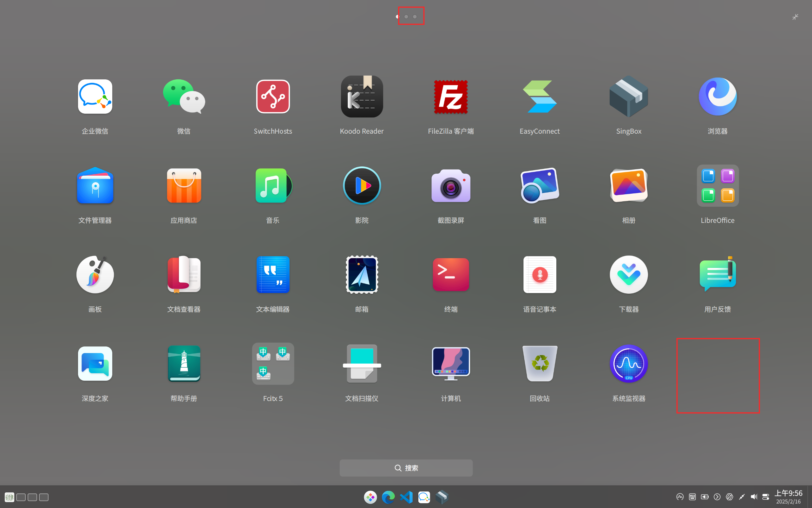Open 深度之家 app
This screenshot has height=508, width=812.
coord(95,364)
